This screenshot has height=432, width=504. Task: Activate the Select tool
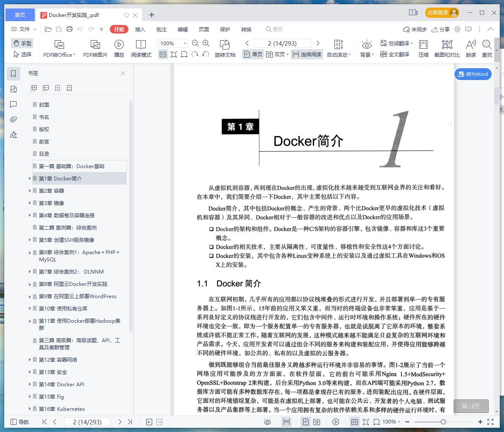[22, 54]
